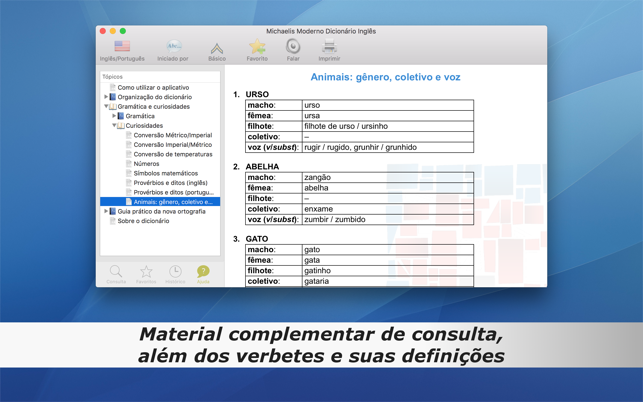Open Sobre o dicionário page
This screenshot has height=402, width=643.
[x=143, y=221]
